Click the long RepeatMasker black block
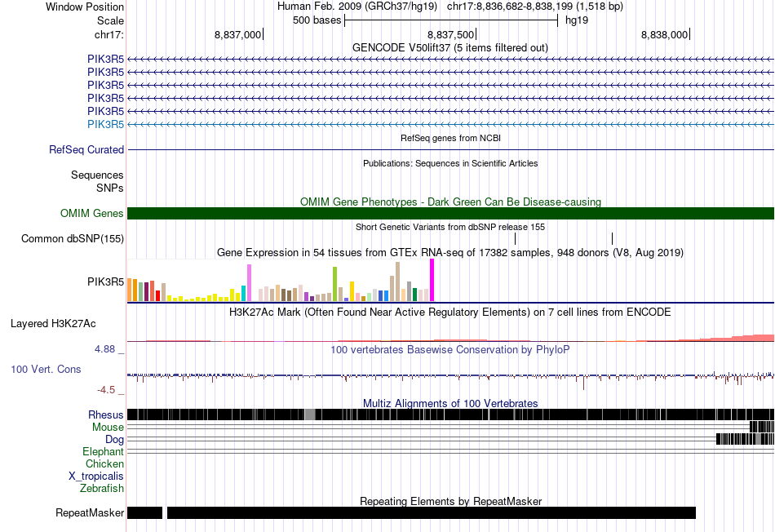775x532 pixels. click(x=432, y=512)
